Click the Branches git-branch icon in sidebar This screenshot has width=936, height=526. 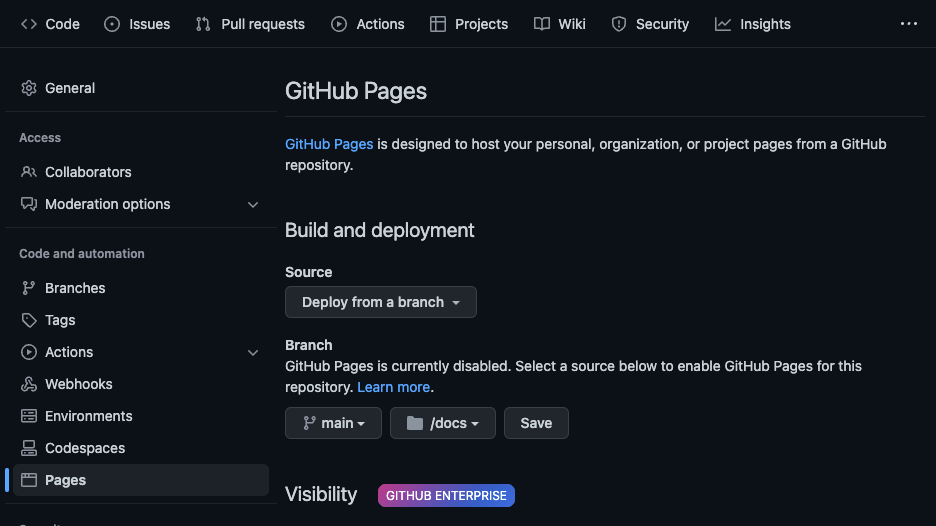point(29,288)
